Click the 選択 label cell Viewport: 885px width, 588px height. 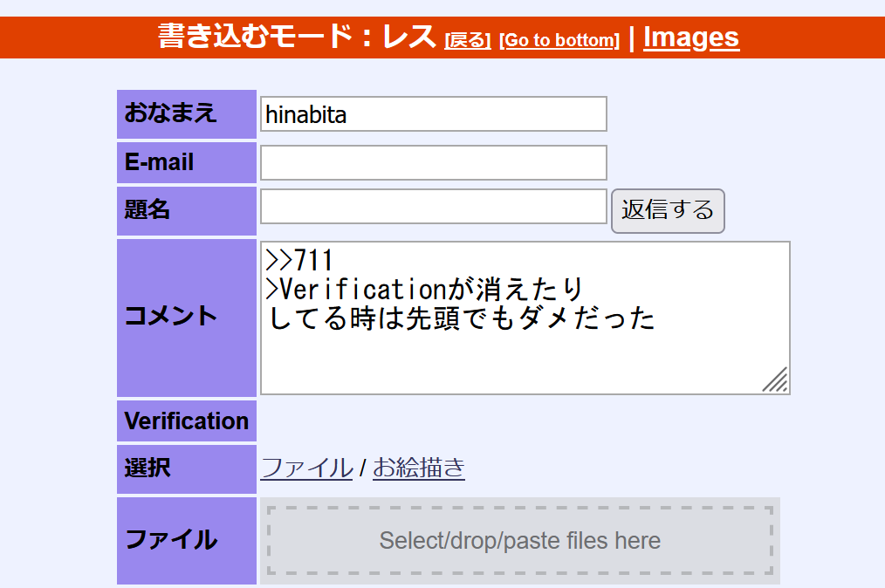point(186,468)
